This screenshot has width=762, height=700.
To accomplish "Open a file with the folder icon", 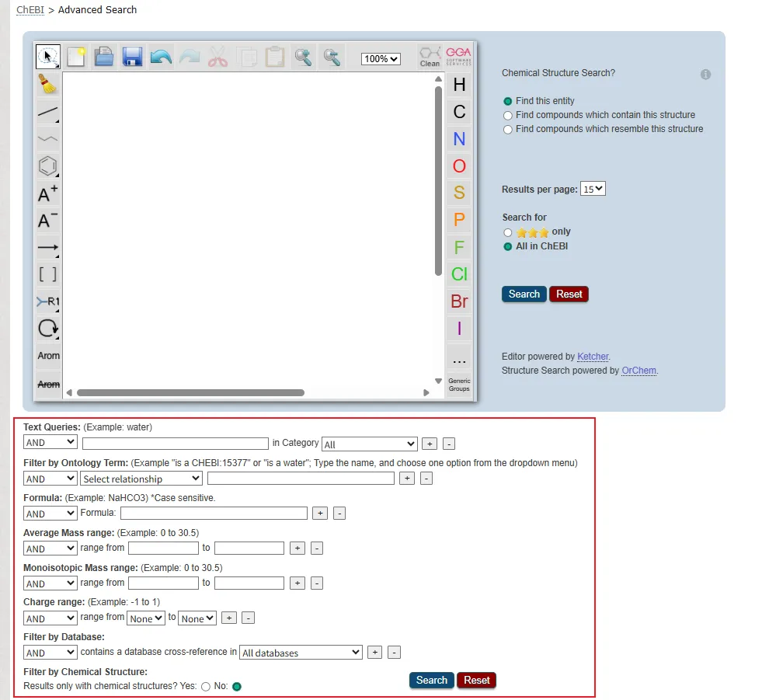I will point(104,57).
